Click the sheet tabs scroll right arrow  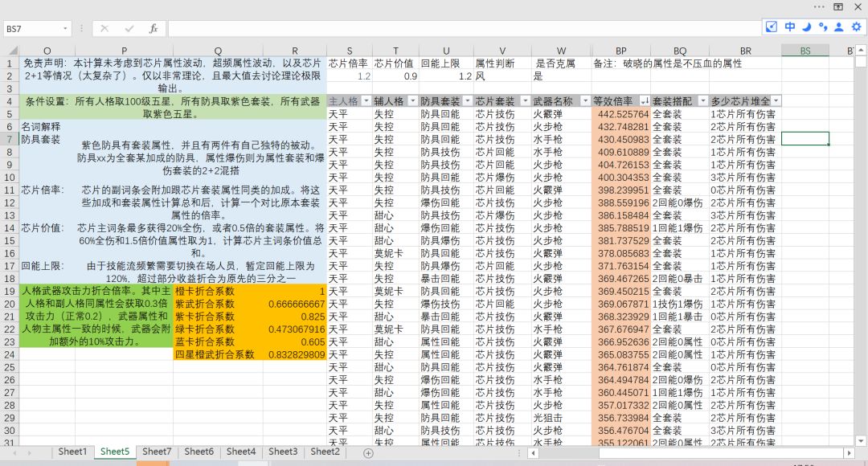coord(29,452)
